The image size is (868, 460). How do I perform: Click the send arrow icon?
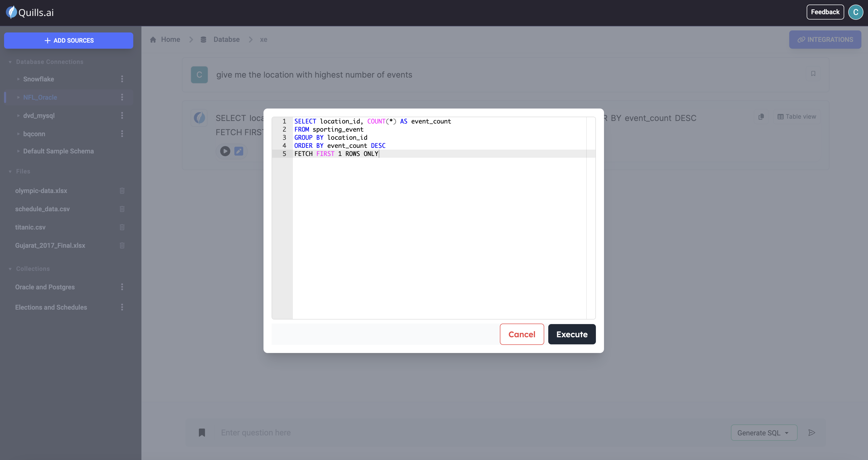tap(812, 433)
